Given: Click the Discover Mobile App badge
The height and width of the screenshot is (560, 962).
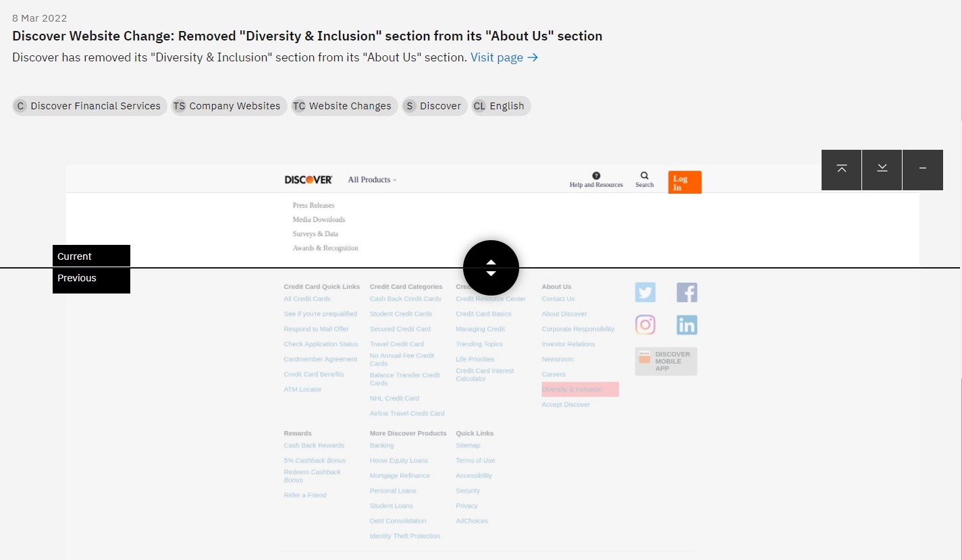Looking at the screenshot, I should (x=666, y=361).
